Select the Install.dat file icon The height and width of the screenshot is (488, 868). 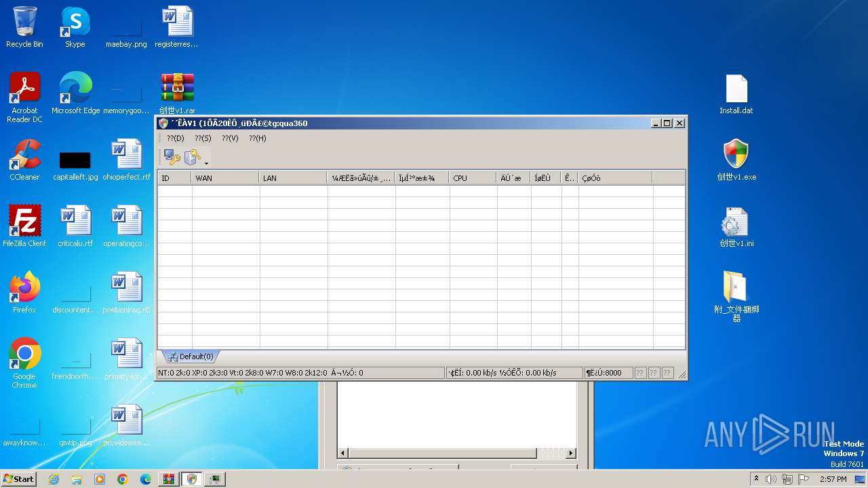736,94
